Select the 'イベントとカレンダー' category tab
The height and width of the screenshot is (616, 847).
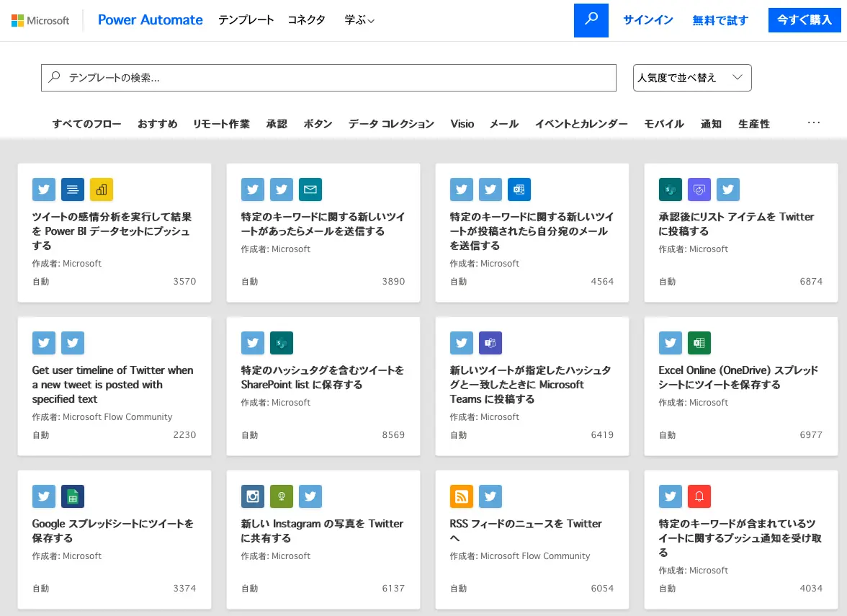point(581,124)
